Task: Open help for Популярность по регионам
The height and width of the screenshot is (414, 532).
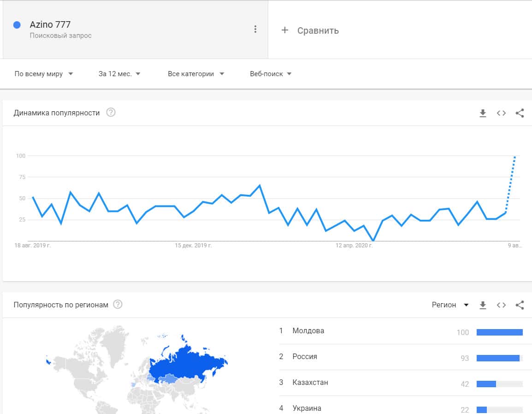Action: (118, 305)
